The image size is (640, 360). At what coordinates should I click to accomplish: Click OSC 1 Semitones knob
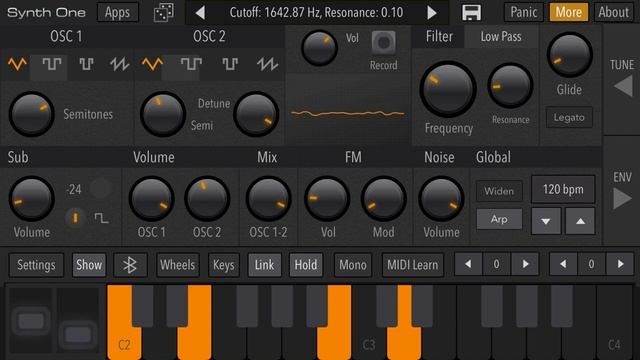(x=31, y=114)
